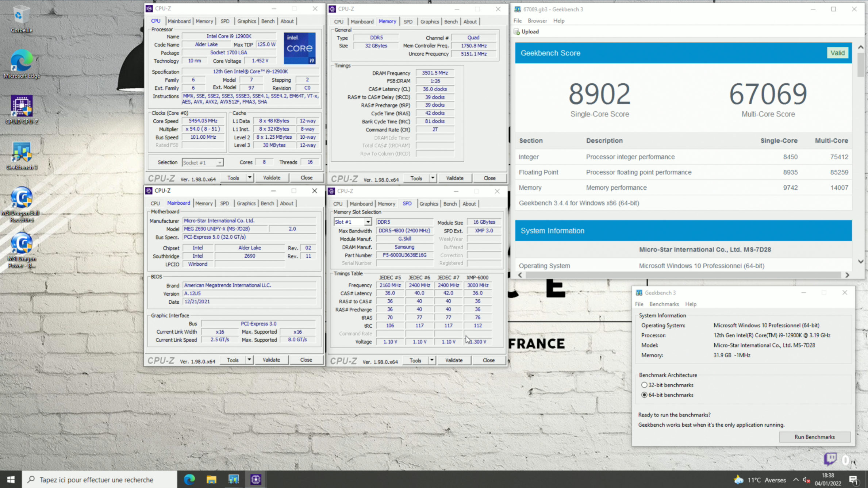Image resolution: width=868 pixels, height=488 pixels.
Task: Click Close button in SPD tab window
Action: (488, 360)
